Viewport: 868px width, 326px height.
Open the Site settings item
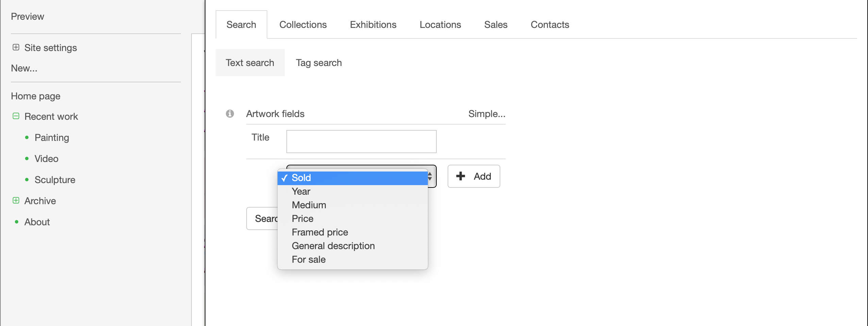click(51, 48)
